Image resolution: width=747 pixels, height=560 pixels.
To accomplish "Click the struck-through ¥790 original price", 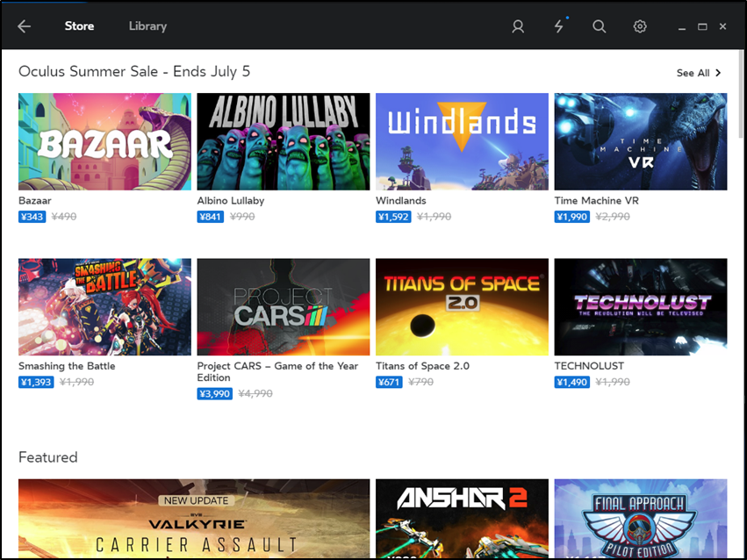I will pos(421,382).
